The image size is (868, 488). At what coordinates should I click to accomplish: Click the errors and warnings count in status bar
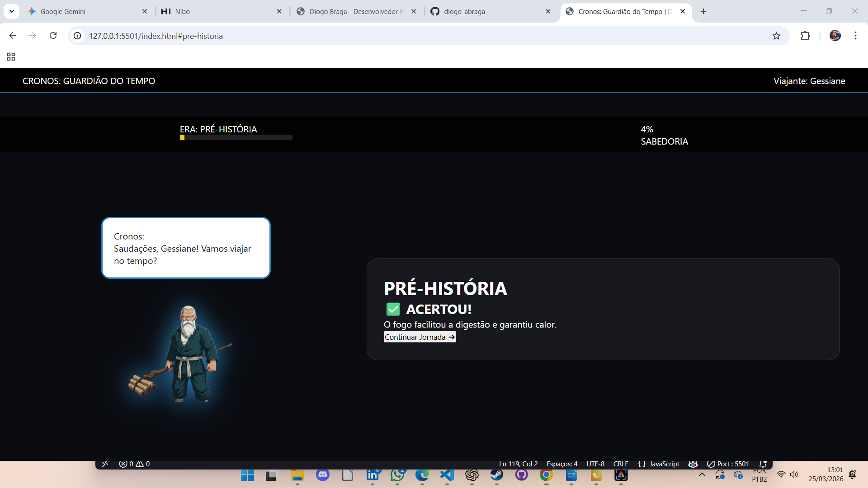(134, 464)
